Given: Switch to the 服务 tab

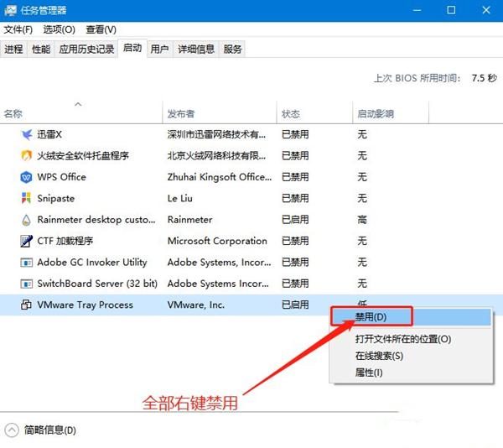Looking at the screenshot, I should pos(232,49).
